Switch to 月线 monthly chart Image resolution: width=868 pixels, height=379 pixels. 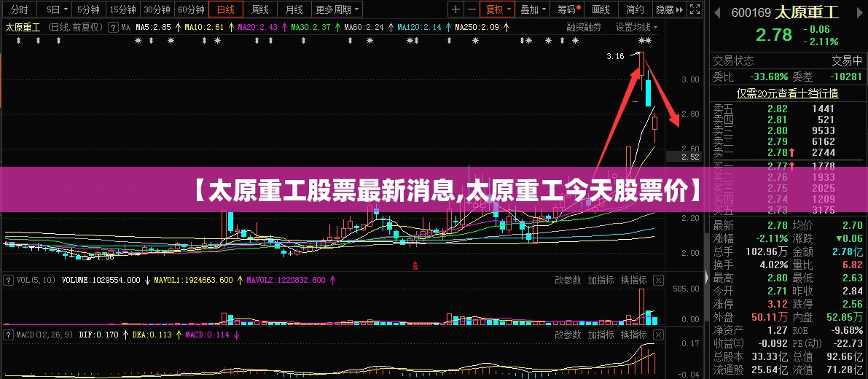(x=294, y=9)
